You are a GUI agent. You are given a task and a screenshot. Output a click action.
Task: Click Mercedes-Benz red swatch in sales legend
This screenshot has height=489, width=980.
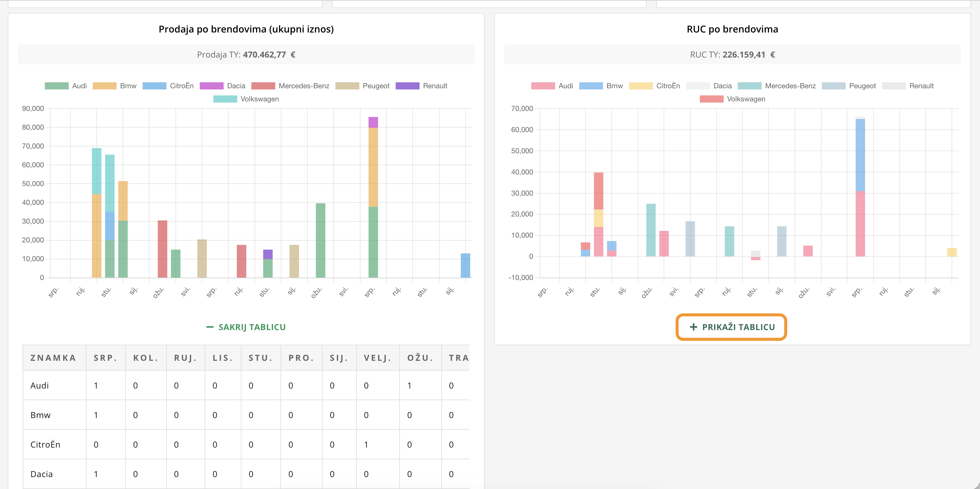[263, 86]
